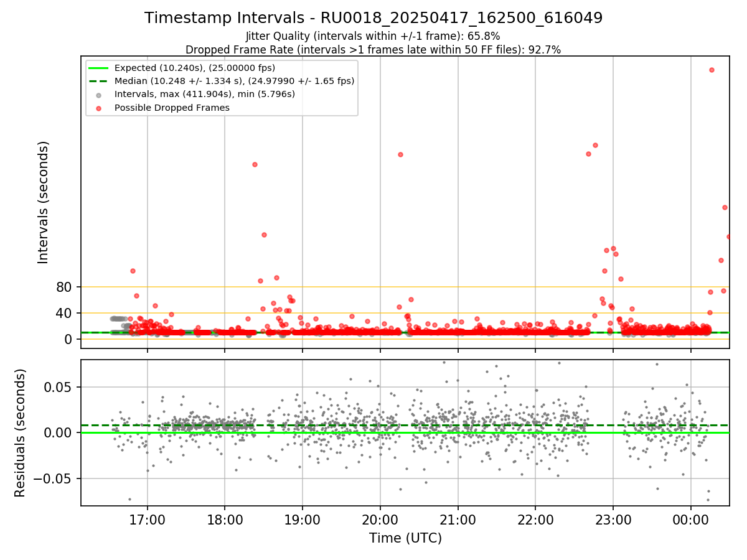
Task: Click the 'Time (UTC)' x-axis label
Action: (x=405, y=538)
